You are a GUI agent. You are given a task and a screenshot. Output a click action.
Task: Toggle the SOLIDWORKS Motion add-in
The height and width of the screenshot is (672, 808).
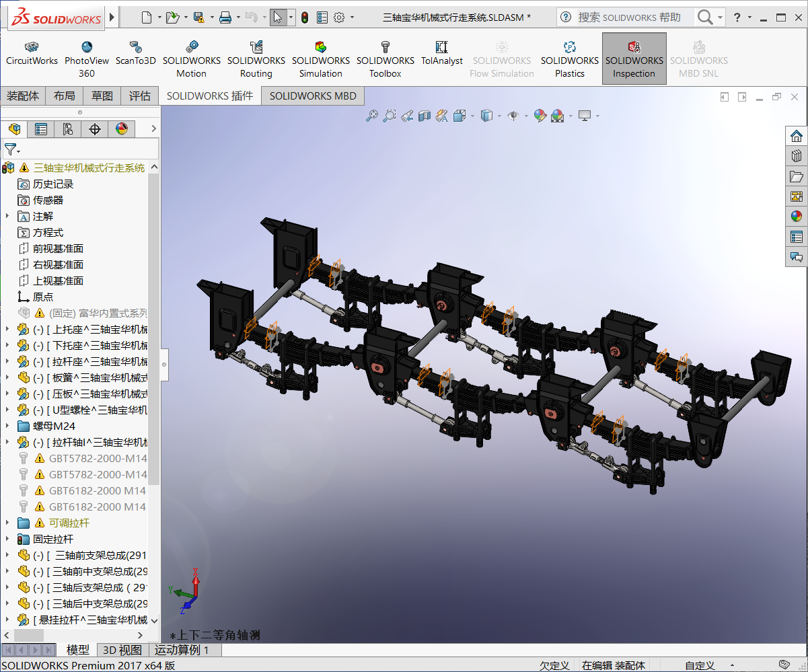(192, 59)
